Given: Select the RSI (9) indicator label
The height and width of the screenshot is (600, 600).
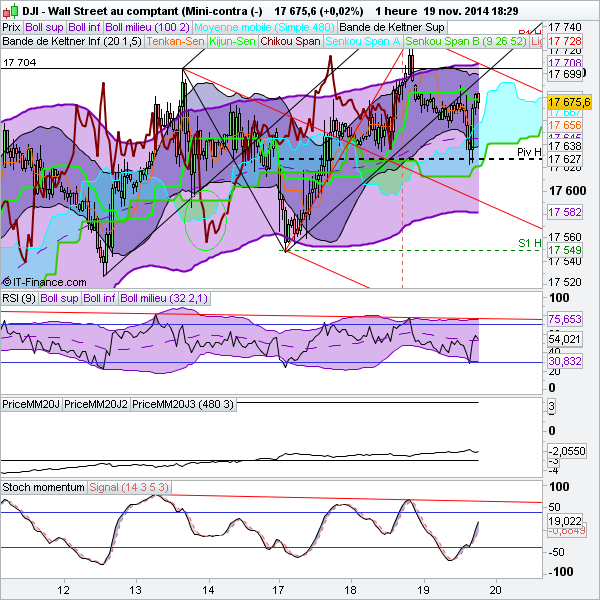Looking at the screenshot, I should click(19, 298).
